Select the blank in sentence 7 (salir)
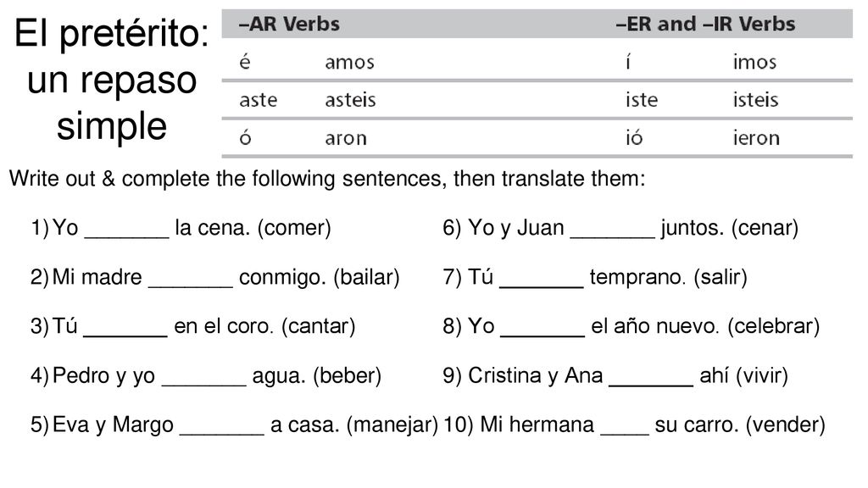 coord(542,281)
